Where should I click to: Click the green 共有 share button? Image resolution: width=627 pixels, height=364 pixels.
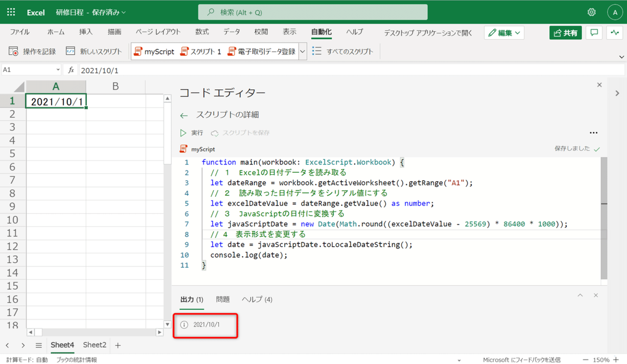tap(565, 33)
